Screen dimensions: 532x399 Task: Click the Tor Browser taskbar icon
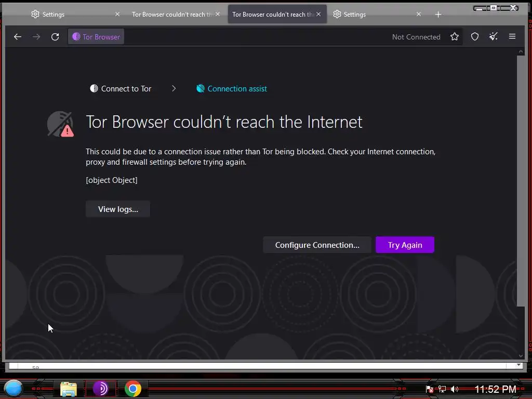100,389
